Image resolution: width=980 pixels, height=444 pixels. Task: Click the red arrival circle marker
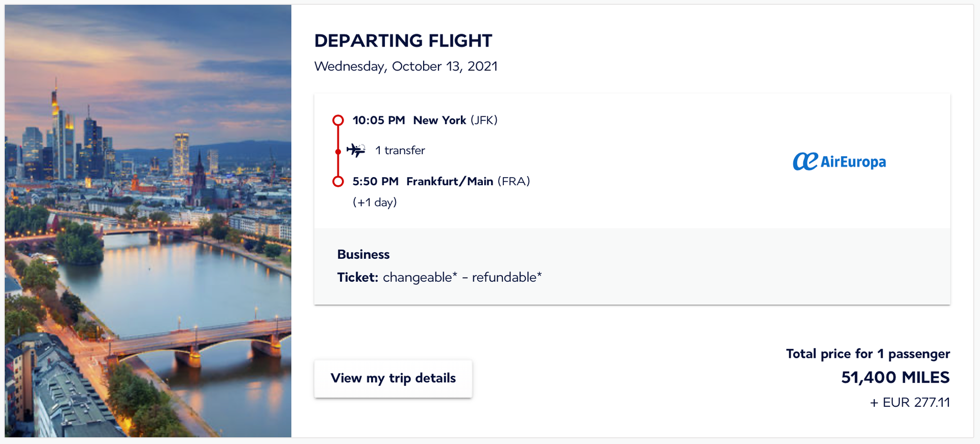(337, 181)
